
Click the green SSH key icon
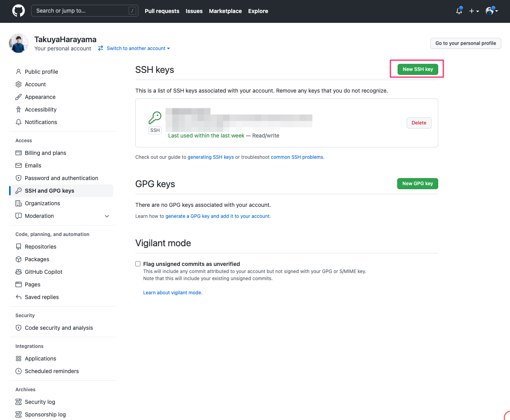click(x=155, y=117)
